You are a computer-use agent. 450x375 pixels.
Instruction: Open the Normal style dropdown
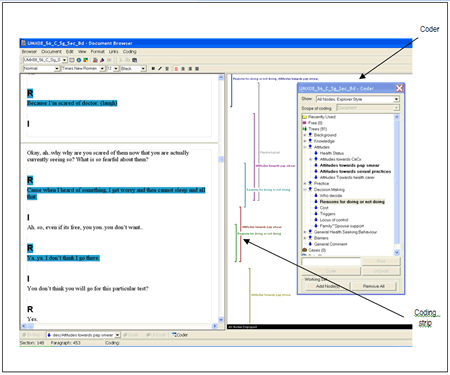coord(57,68)
